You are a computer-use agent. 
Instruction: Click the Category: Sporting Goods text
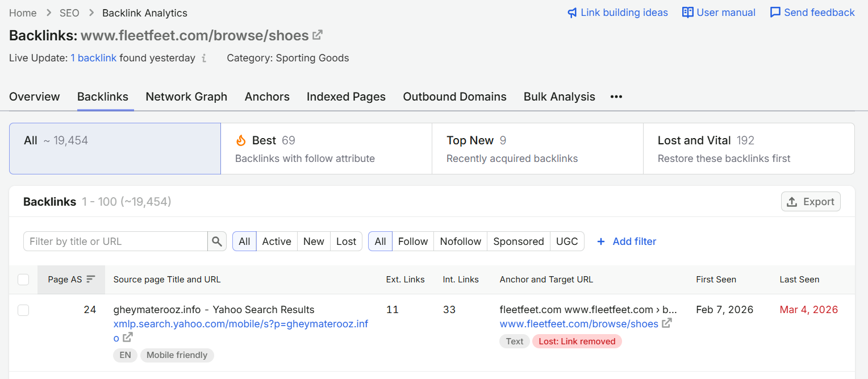(288, 58)
